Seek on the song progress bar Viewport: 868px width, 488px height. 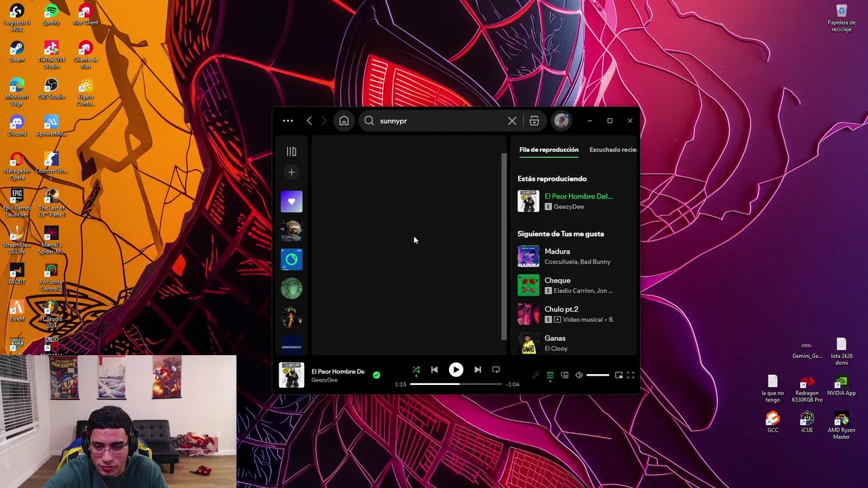point(456,384)
